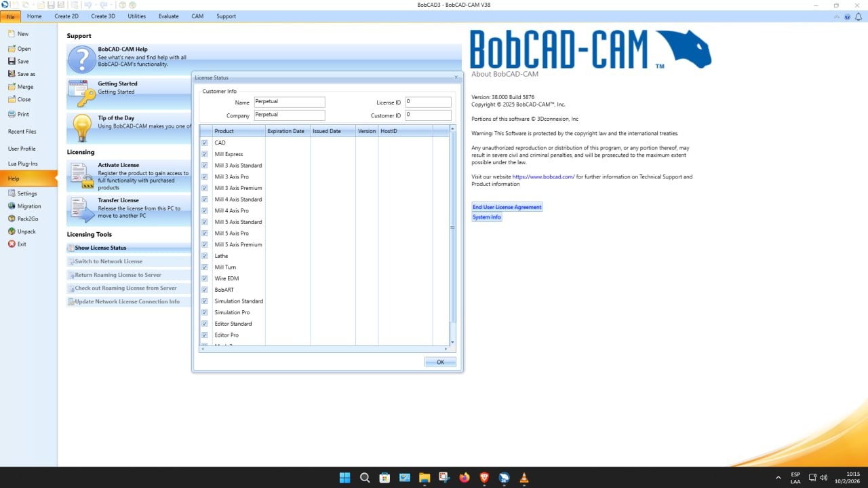
Task: Click the Product column header
Action: pos(239,131)
